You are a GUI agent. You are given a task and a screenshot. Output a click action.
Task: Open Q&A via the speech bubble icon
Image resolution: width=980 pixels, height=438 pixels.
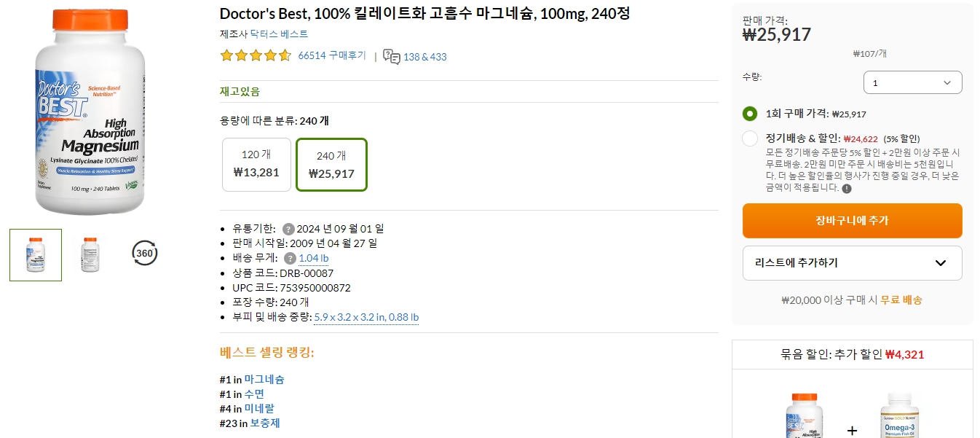click(391, 56)
